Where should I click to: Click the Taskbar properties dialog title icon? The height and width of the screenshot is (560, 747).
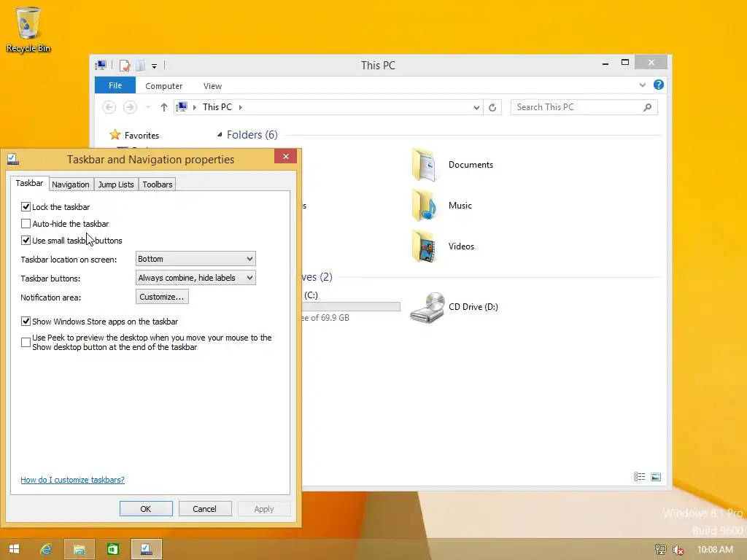(13, 159)
